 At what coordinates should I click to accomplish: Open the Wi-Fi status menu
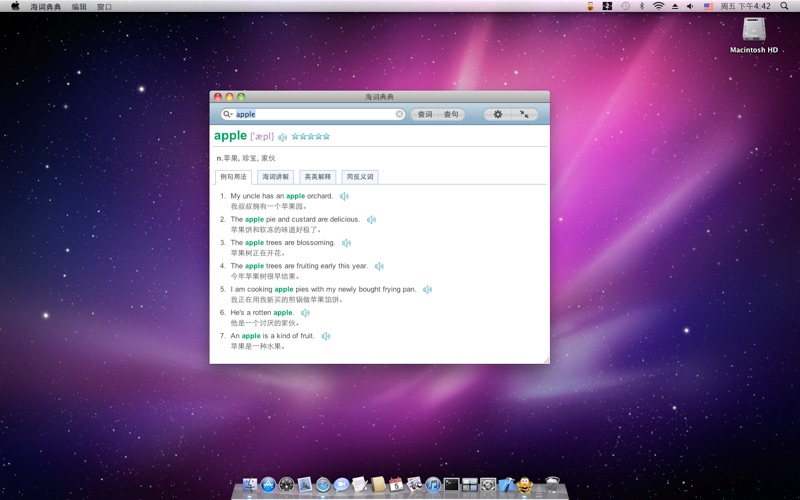coord(659,6)
